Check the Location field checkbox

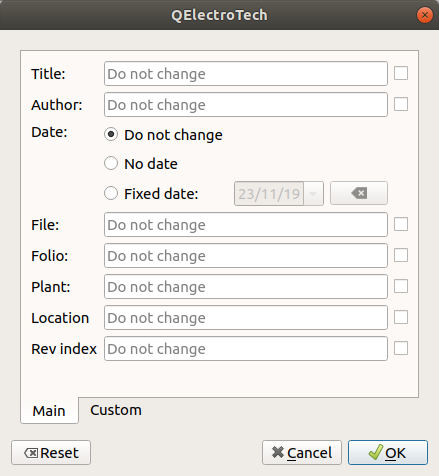[x=401, y=317]
